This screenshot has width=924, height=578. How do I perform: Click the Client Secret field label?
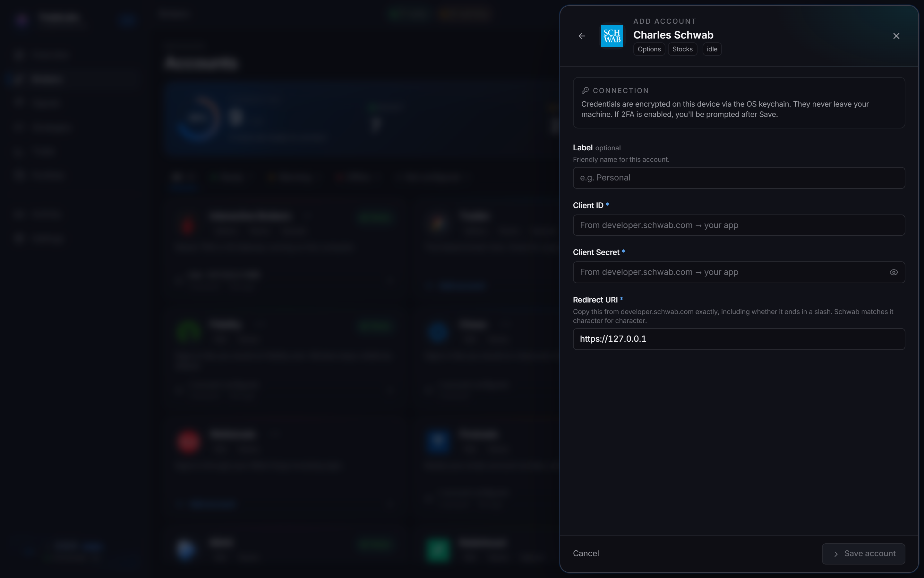tap(596, 252)
